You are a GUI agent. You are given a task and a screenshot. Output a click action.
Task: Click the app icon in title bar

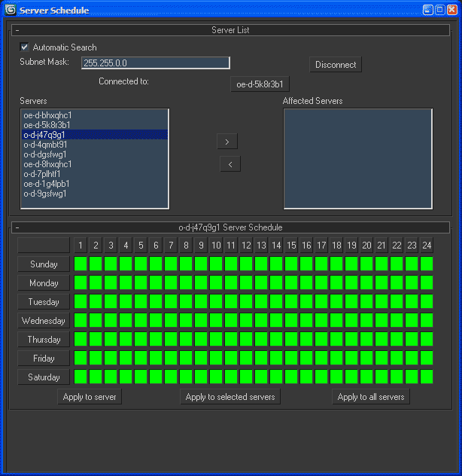(11, 10)
